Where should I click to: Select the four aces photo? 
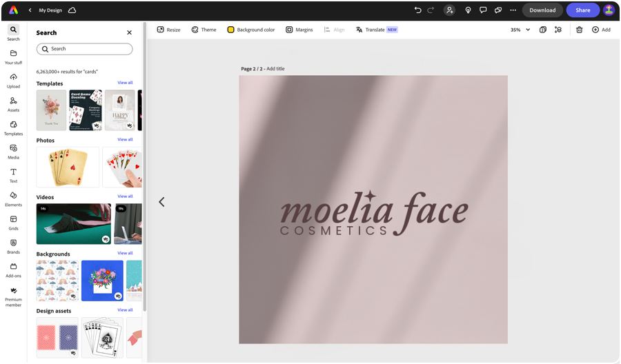pos(68,167)
